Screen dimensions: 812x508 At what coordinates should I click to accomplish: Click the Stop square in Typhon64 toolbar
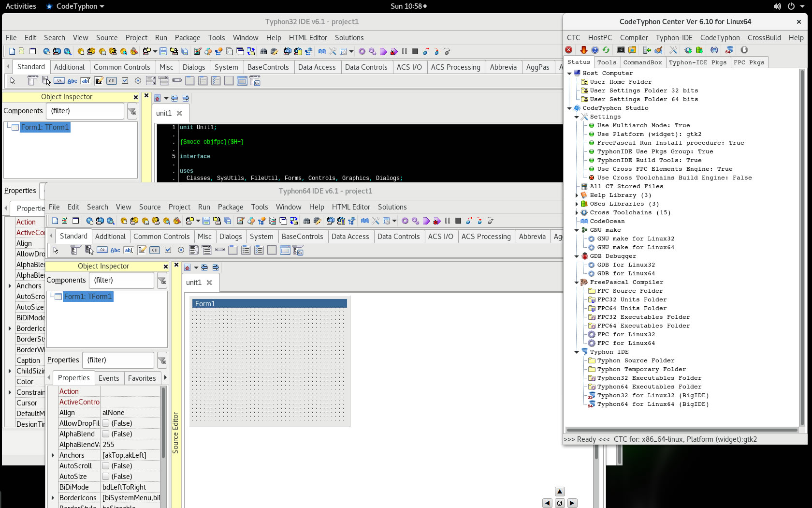pos(458,221)
